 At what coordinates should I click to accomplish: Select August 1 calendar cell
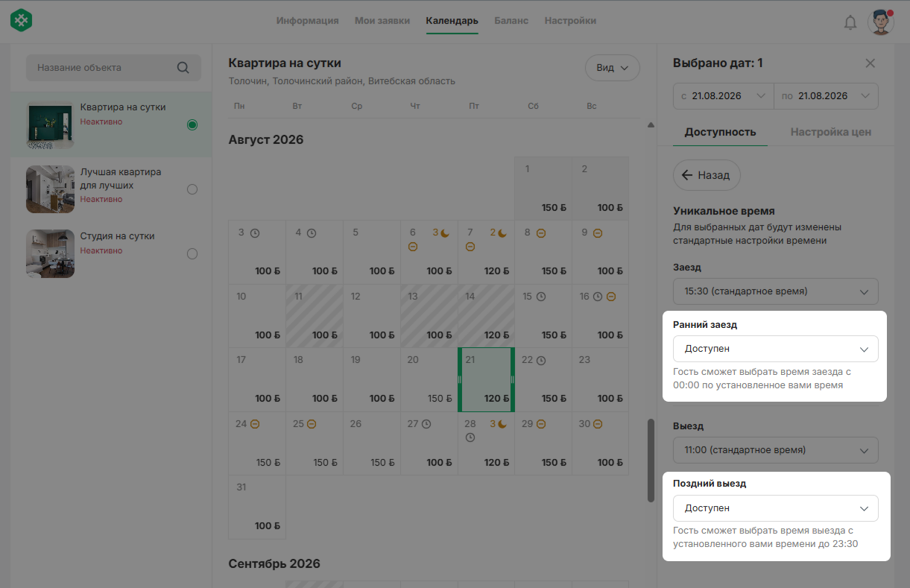click(x=543, y=189)
